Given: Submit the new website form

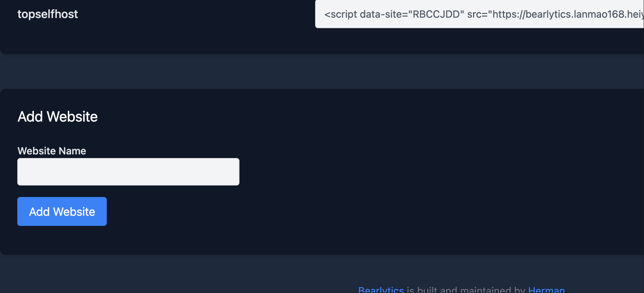Looking at the screenshot, I should [62, 211].
